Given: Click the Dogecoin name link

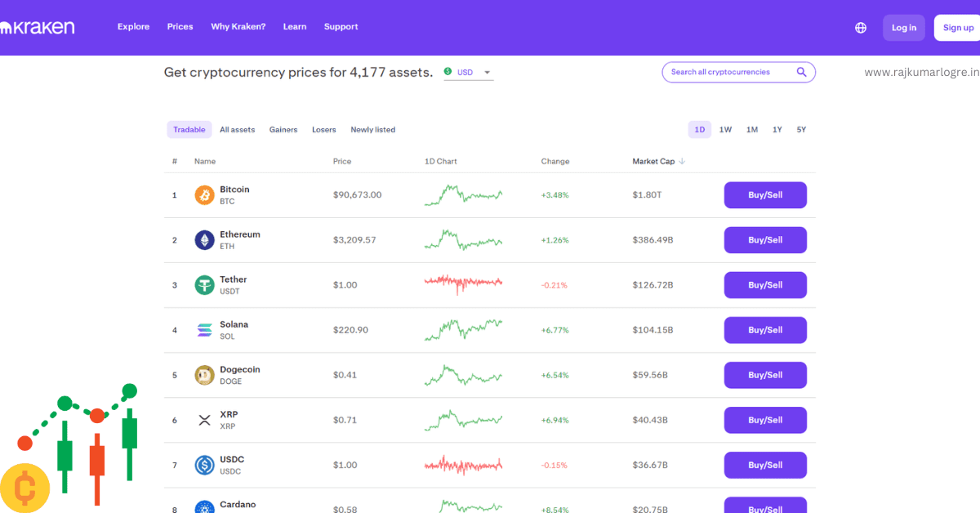Looking at the screenshot, I should click(240, 369).
